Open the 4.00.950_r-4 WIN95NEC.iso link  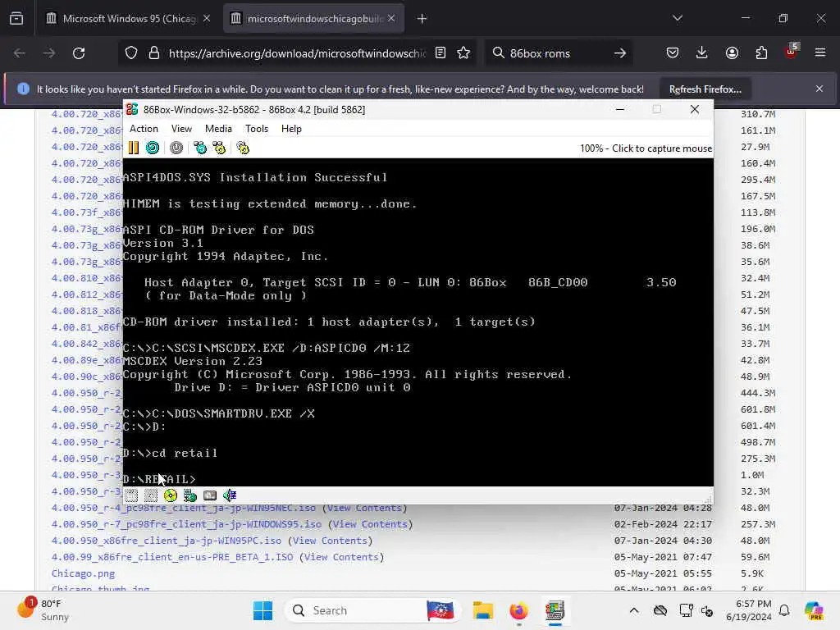point(184,508)
